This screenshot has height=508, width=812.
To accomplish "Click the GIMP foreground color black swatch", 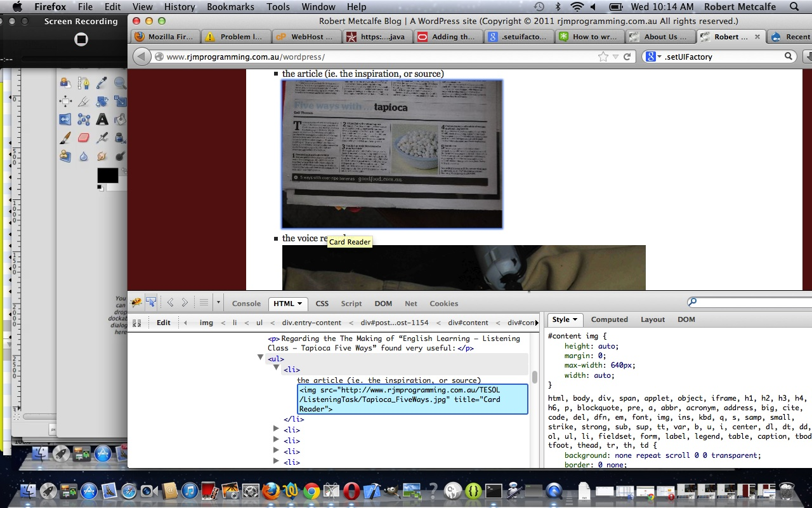I will pos(107,175).
